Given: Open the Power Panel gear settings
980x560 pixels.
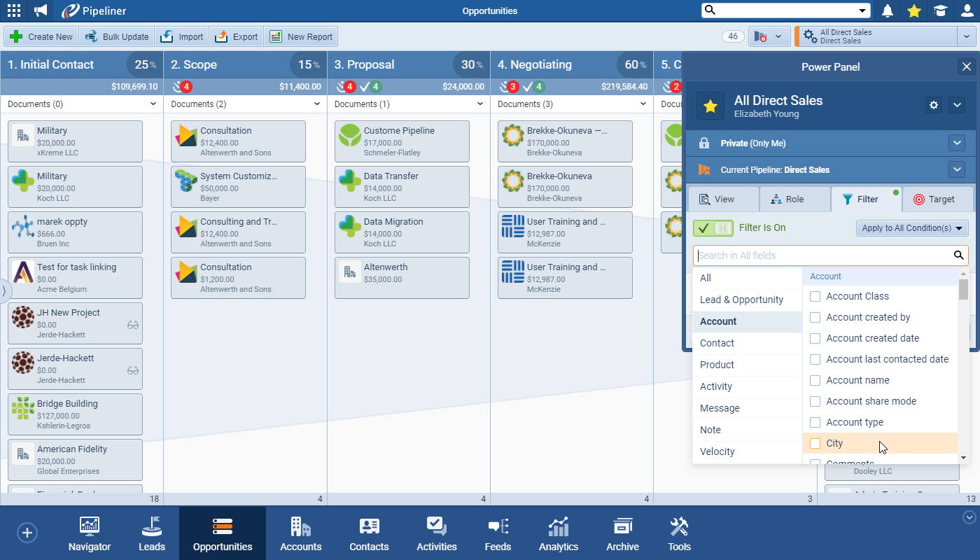Looking at the screenshot, I should [x=933, y=105].
